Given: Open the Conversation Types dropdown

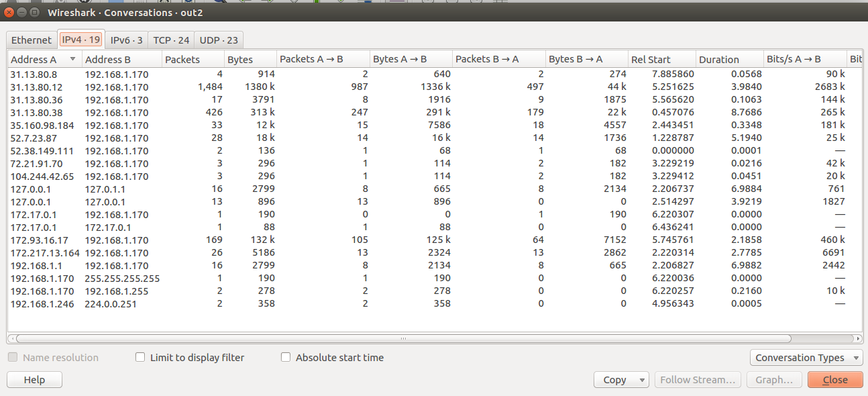Looking at the screenshot, I should [806, 358].
